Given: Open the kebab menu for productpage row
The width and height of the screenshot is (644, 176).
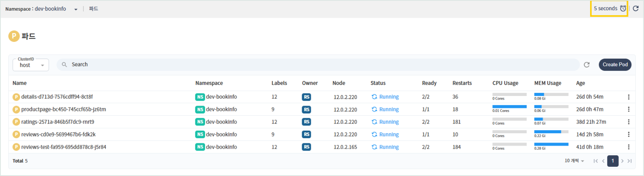Looking at the screenshot, I should point(628,109).
